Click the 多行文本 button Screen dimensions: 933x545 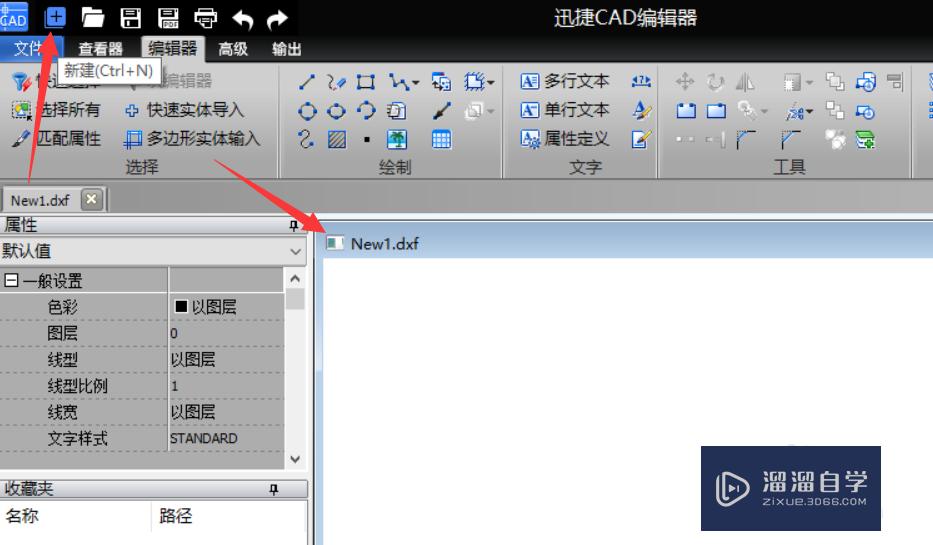point(565,81)
